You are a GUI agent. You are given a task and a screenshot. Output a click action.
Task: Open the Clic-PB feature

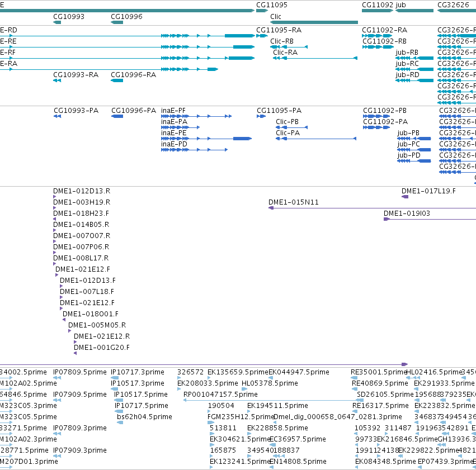(292, 127)
